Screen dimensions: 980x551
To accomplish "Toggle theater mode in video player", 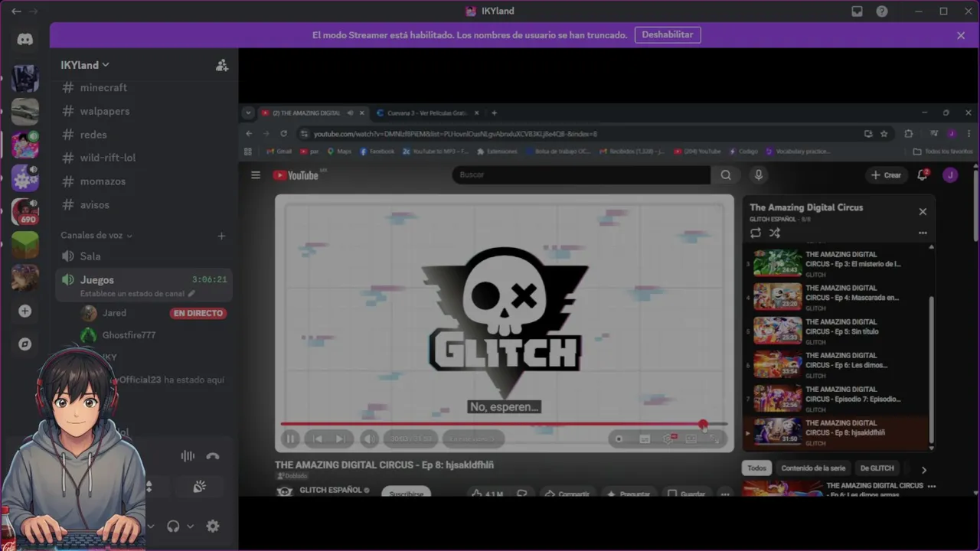I will tap(691, 439).
